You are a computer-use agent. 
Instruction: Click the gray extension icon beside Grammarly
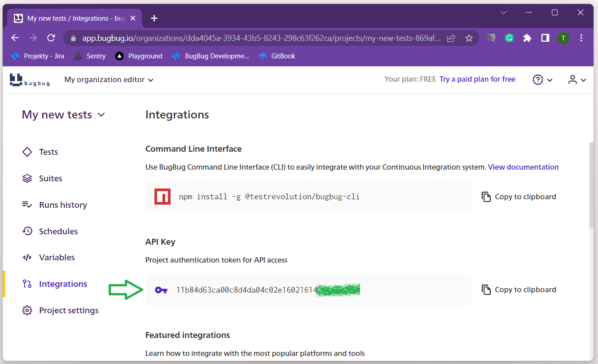[x=491, y=38]
